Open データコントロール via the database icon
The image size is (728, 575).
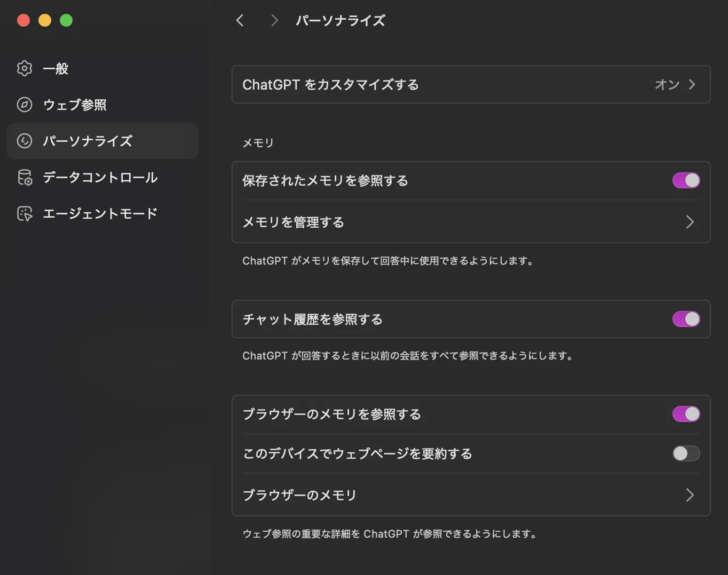(24, 178)
